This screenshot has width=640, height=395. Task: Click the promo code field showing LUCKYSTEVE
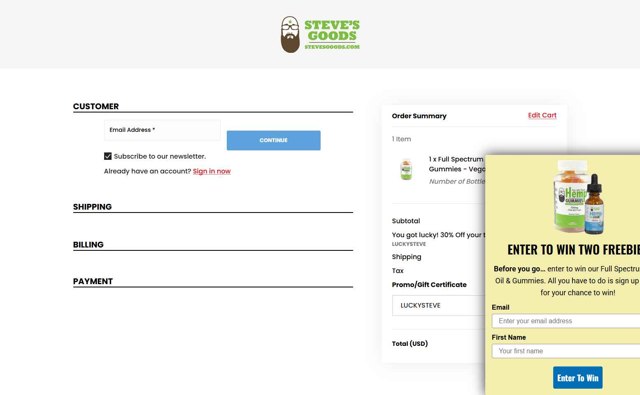[x=439, y=306]
